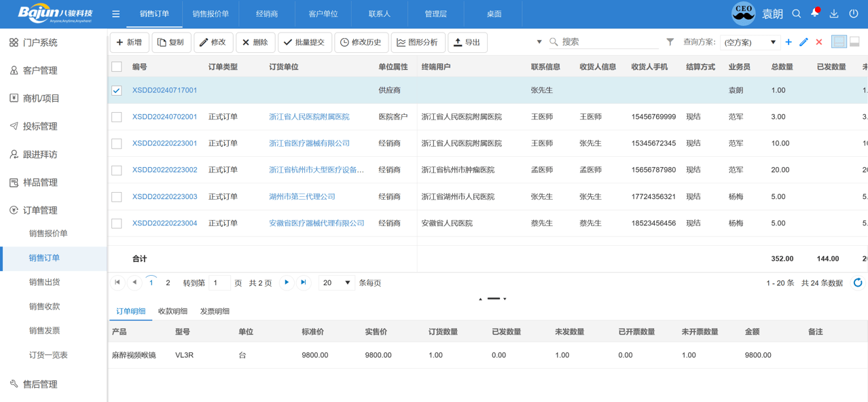Open the dropdown arrow left of the search box
Viewport: 868px width, 402px height.
pyautogui.click(x=539, y=41)
